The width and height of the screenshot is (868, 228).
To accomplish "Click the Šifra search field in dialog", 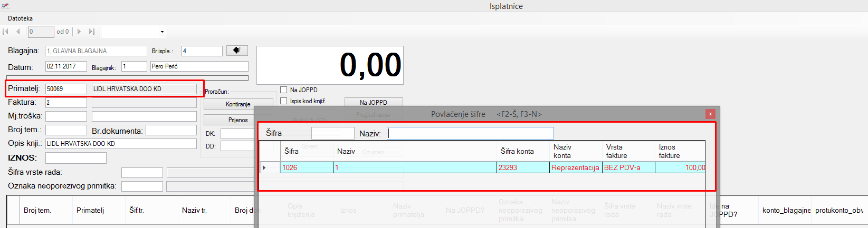I will [332, 133].
